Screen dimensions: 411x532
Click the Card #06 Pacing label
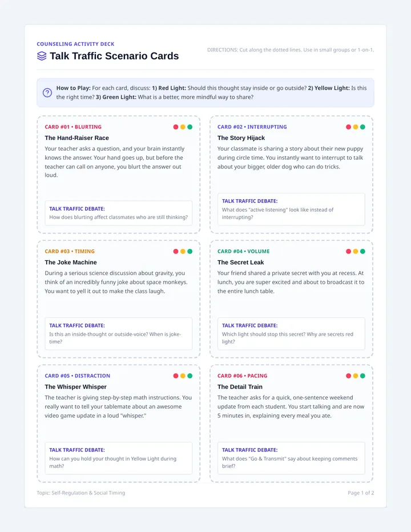(243, 376)
